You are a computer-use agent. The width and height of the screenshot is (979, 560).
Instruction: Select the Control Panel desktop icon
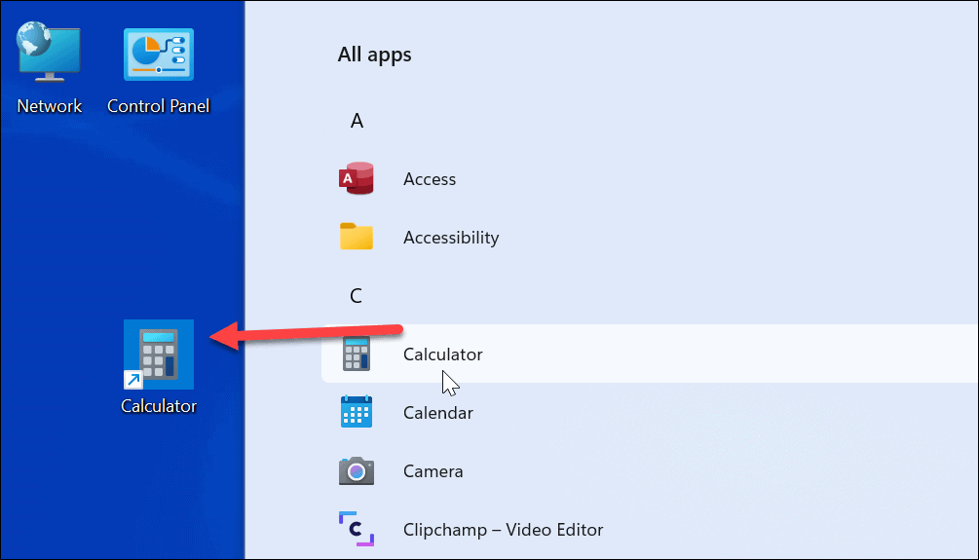(158, 54)
